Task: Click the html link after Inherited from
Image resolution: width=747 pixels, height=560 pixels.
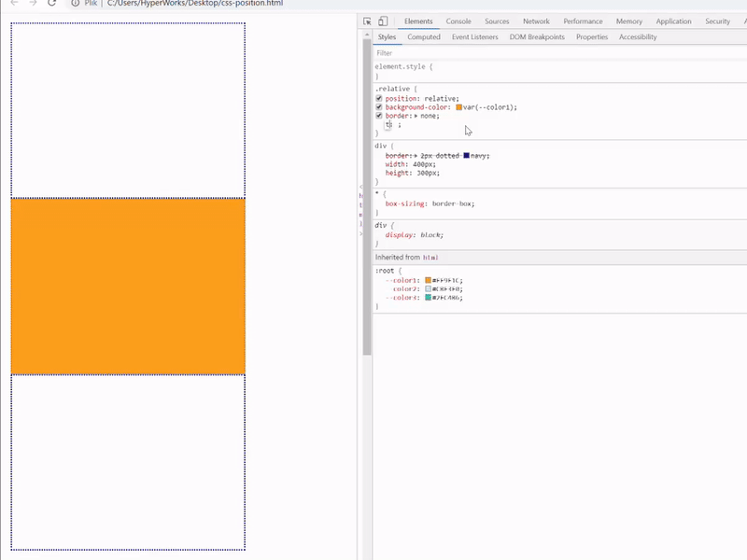Action: click(x=430, y=258)
